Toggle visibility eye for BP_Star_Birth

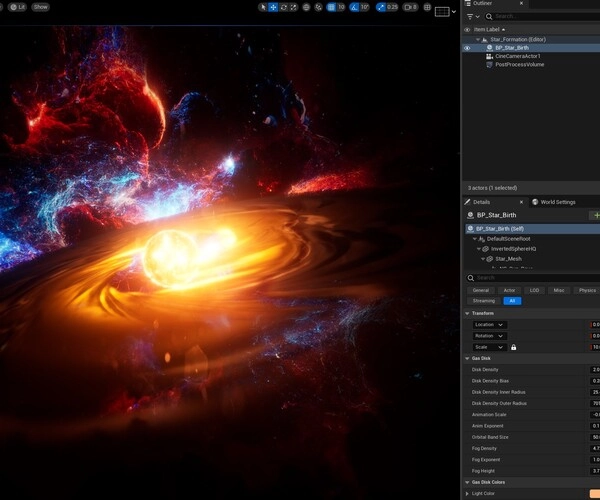pyautogui.click(x=467, y=48)
